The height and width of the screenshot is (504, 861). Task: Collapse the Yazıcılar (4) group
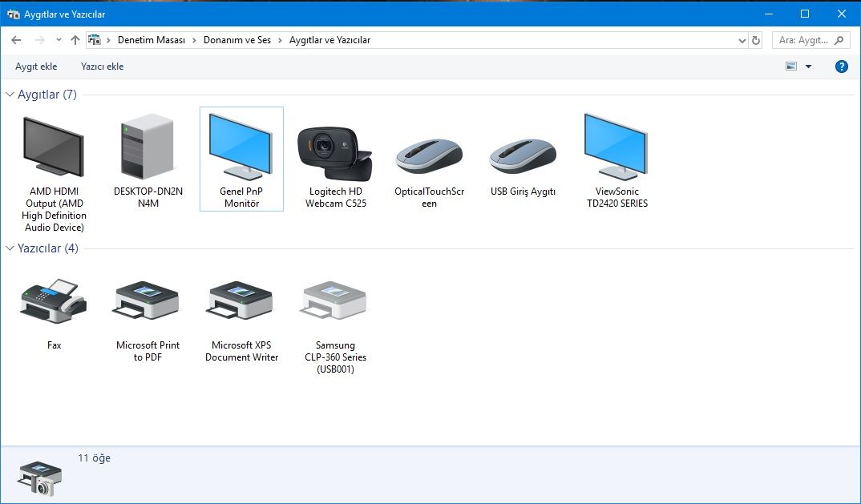coord(10,248)
